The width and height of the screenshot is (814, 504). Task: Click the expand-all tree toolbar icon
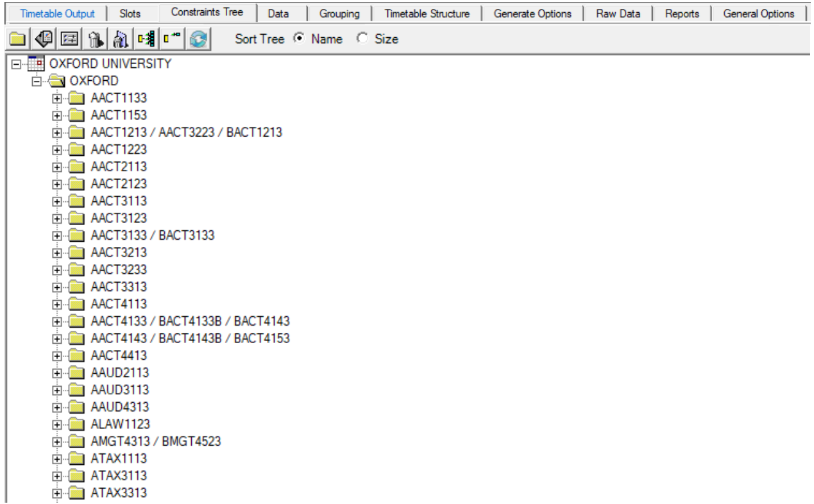pyautogui.click(x=146, y=40)
